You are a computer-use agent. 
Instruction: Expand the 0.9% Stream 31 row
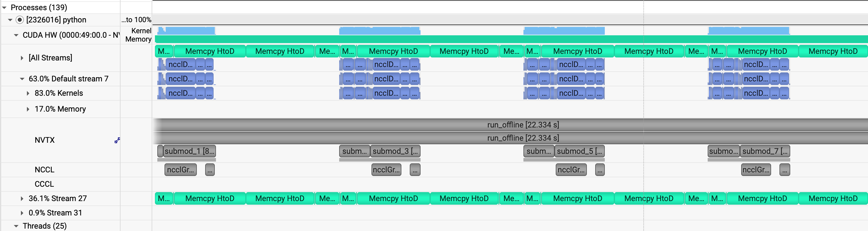(22, 213)
